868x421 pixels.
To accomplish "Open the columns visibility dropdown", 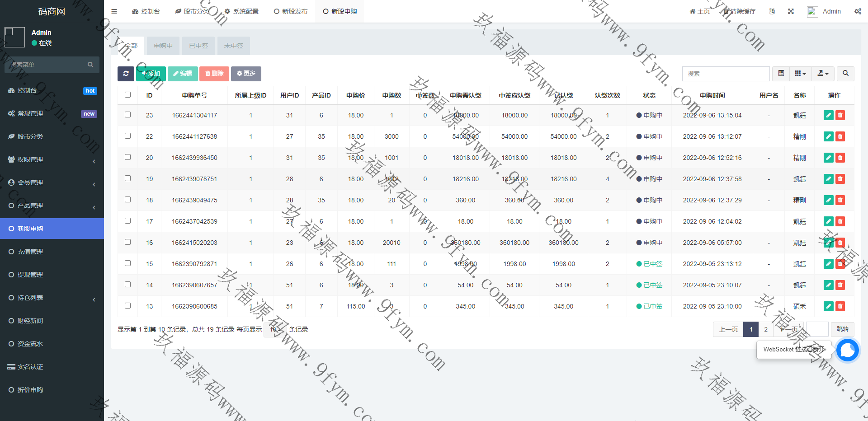I will pyautogui.click(x=800, y=74).
